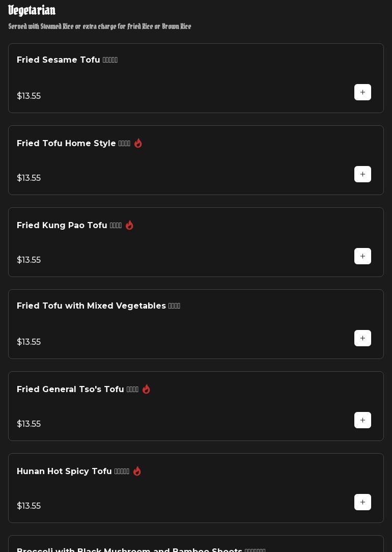Open Broccoli with Black Mushroom and Bamboo Shoots
392x552 pixels.
click(129, 549)
